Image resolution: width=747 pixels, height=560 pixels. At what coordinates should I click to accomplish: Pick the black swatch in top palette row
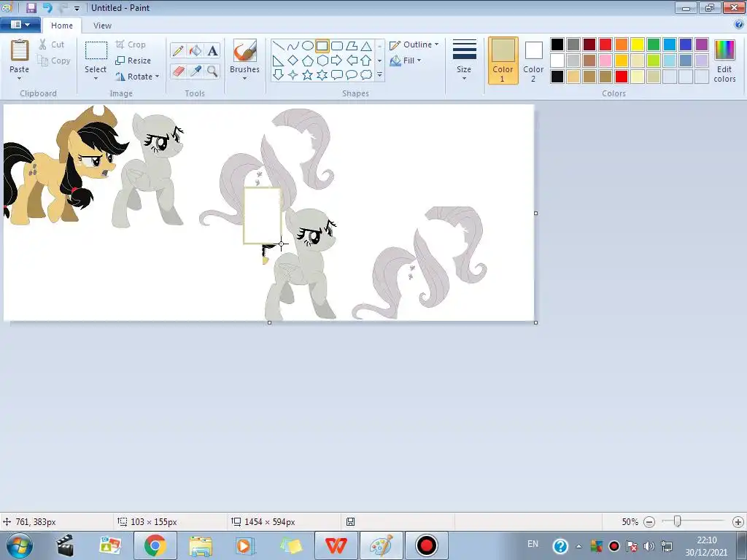(x=557, y=44)
